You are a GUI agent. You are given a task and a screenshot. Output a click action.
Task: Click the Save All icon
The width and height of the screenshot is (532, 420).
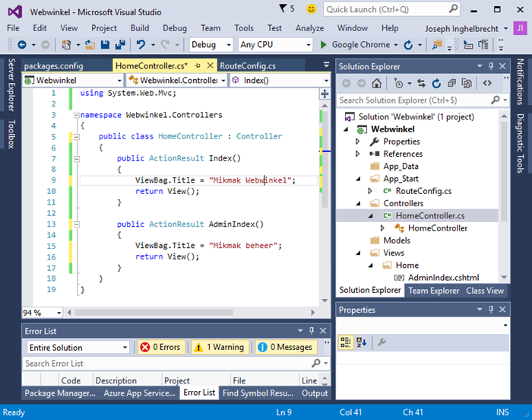pyautogui.click(x=120, y=45)
